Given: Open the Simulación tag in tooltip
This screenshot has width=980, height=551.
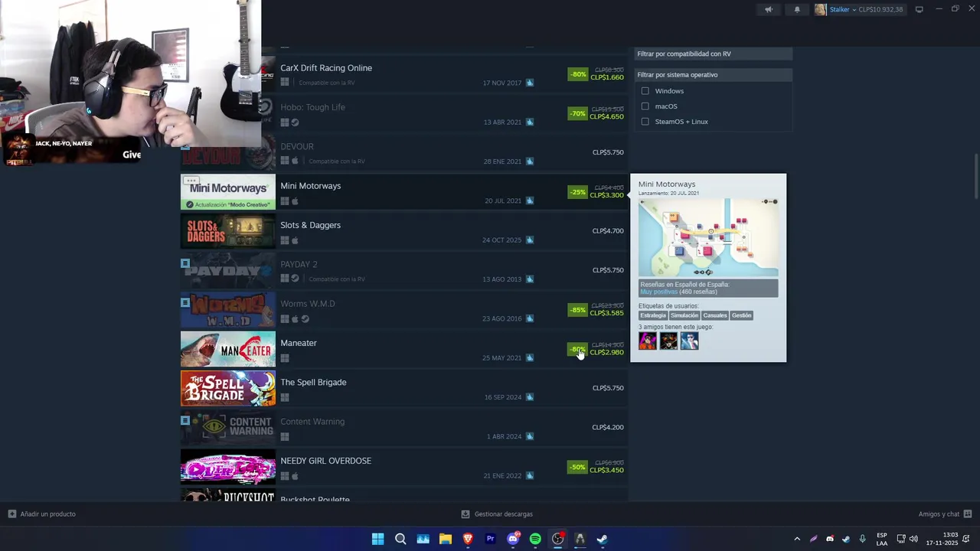Looking at the screenshot, I should click(684, 315).
